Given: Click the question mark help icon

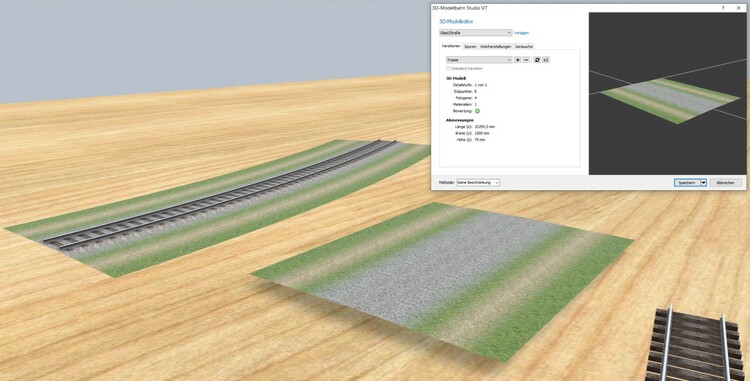Looking at the screenshot, I should [723, 8].
